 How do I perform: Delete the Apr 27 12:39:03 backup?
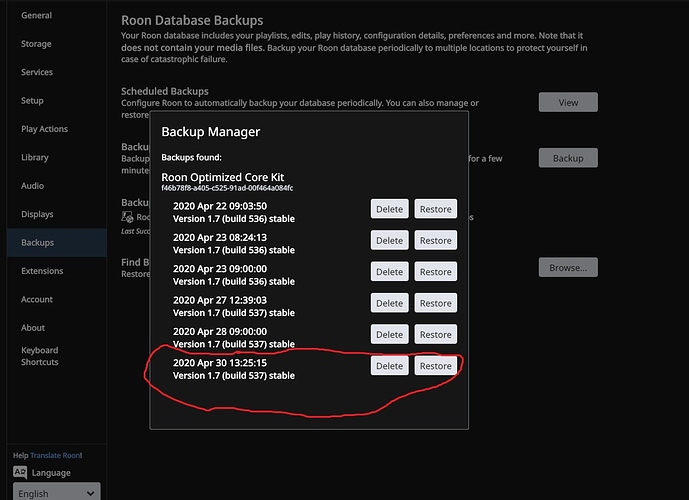pos(389,303)
